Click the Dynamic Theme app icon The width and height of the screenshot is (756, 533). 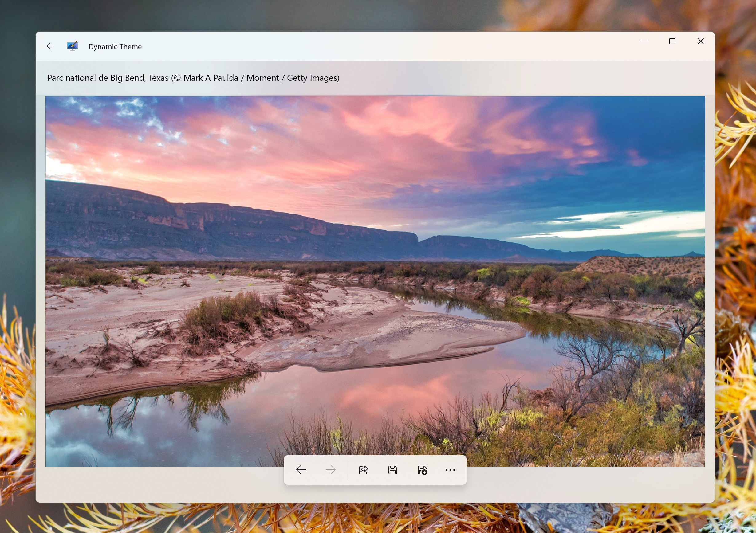[x=73, y=46]
